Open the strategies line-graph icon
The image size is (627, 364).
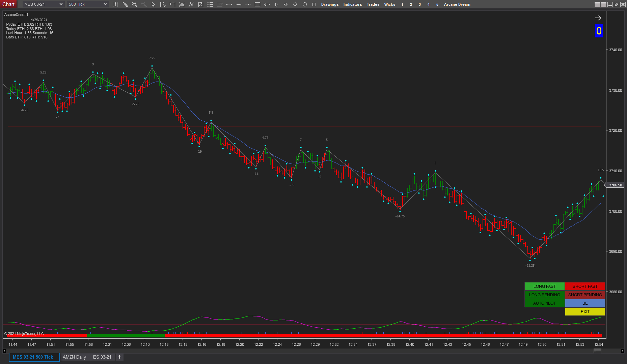[191, 4]
